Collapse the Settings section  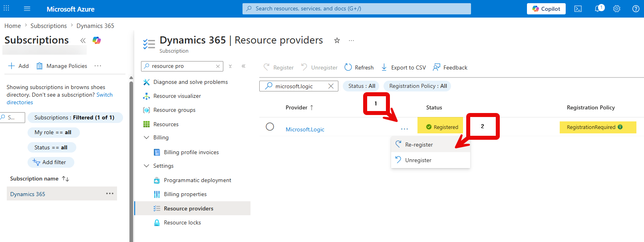pos(146,166)
